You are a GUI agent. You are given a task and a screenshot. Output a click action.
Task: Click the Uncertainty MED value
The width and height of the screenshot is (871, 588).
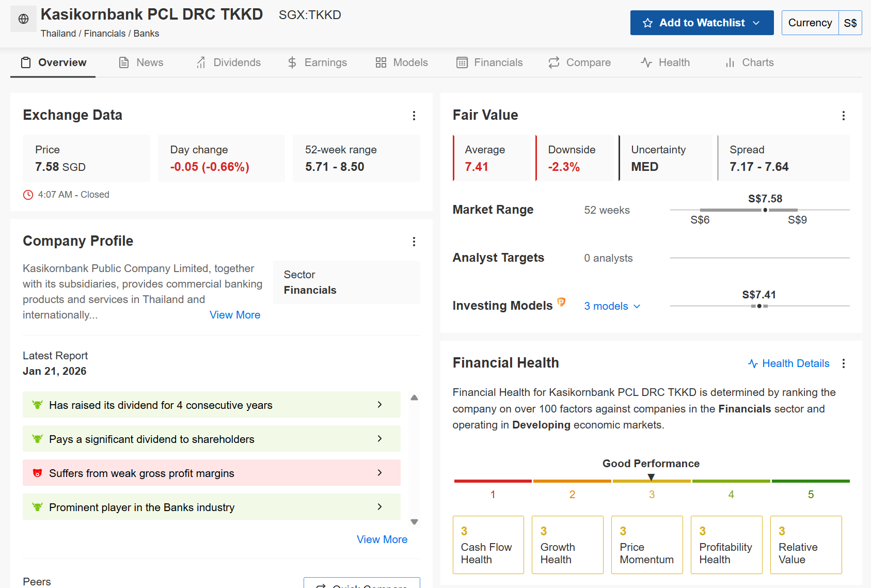click(645, 167)
